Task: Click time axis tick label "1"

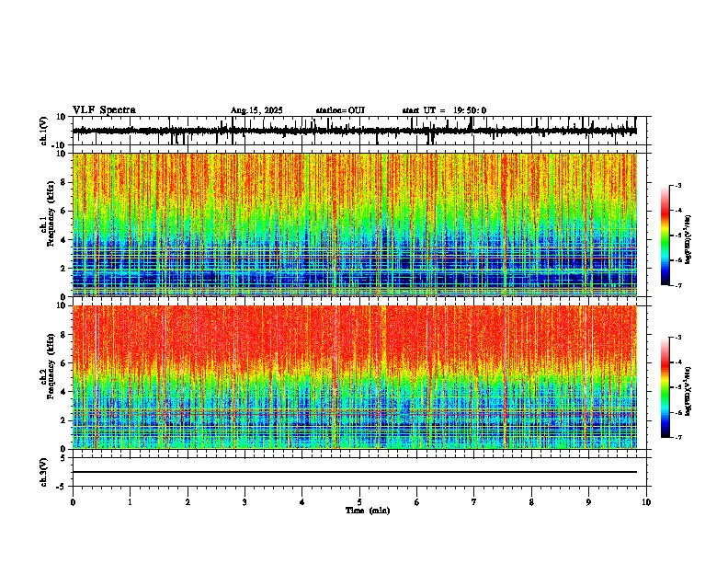Action: tap(131, 502)
